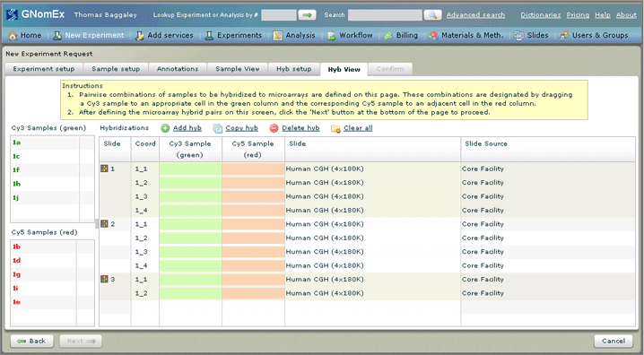Screen dimensions: 644x355
Task: Click the Back button
Action: tap(32, 341)
